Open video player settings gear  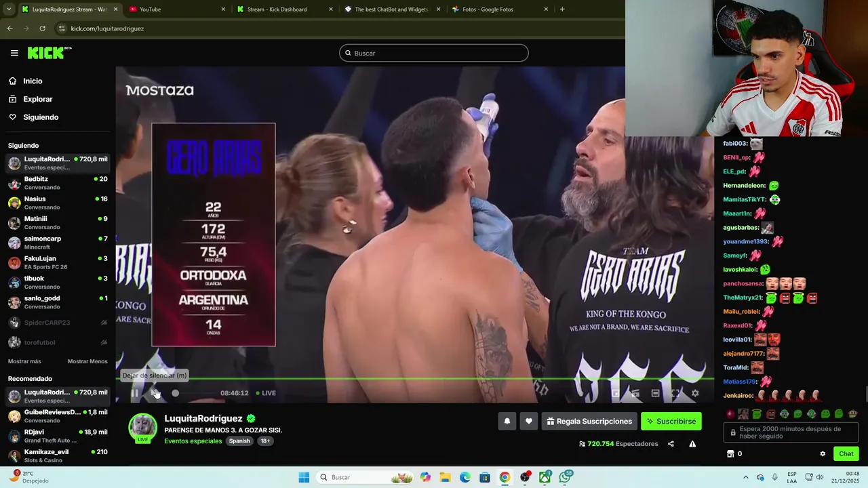click(695, 393)
